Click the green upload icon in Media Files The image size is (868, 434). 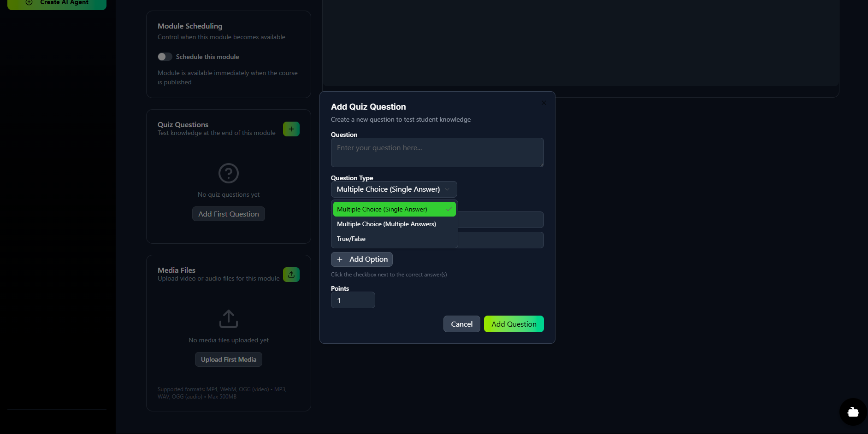click(291, 275)
